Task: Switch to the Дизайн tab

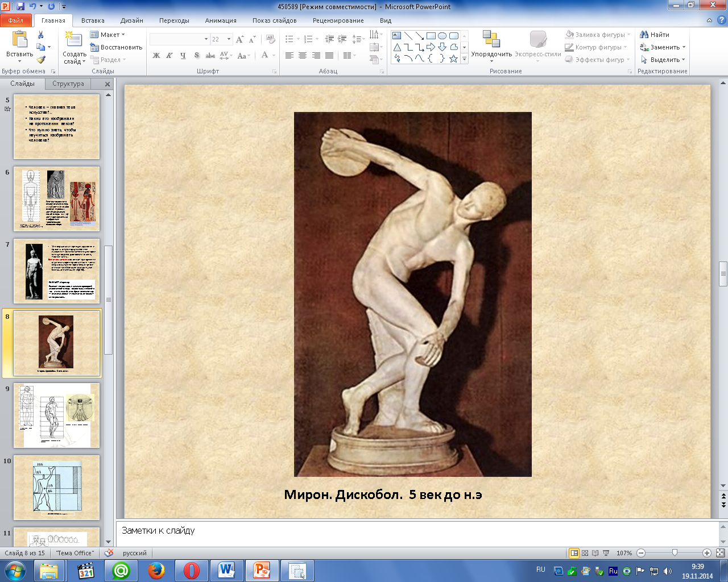Action: (132, 20)
